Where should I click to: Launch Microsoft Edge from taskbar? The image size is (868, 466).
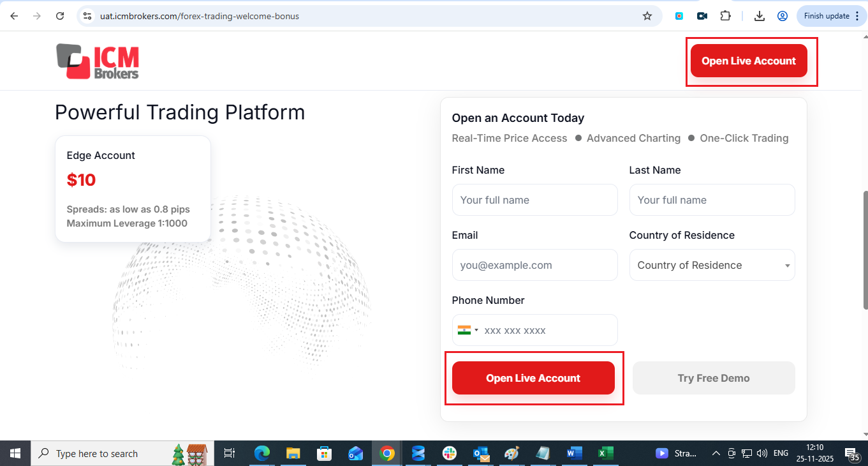click(x=261, y=453)
